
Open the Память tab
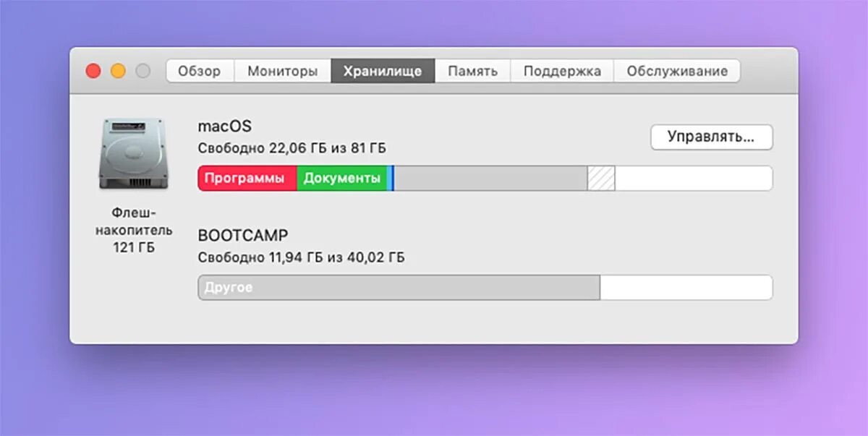472,71
